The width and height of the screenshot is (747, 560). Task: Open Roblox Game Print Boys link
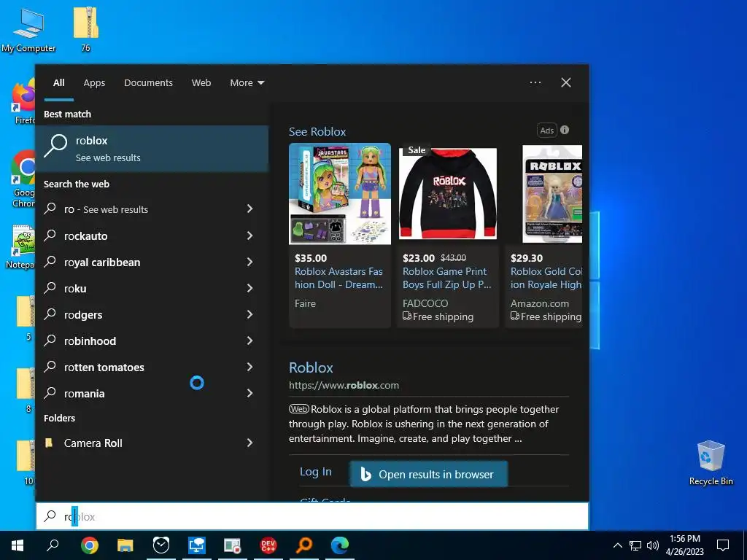point(447,278)
